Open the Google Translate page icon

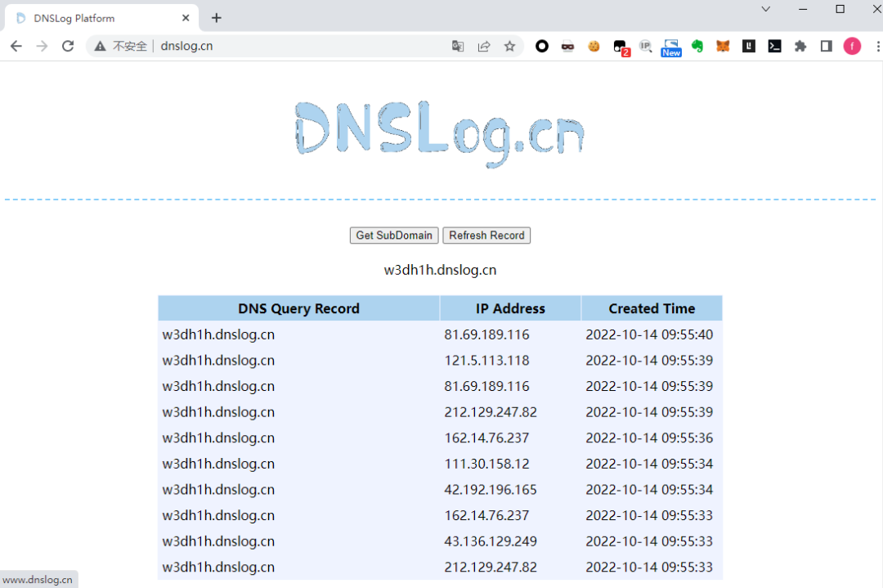pos(458,46)
